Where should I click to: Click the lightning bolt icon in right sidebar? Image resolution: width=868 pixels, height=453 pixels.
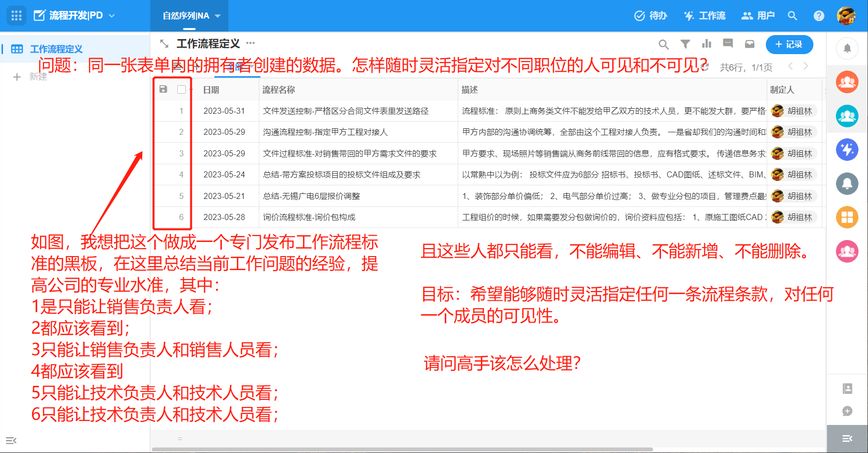(847, 149)
